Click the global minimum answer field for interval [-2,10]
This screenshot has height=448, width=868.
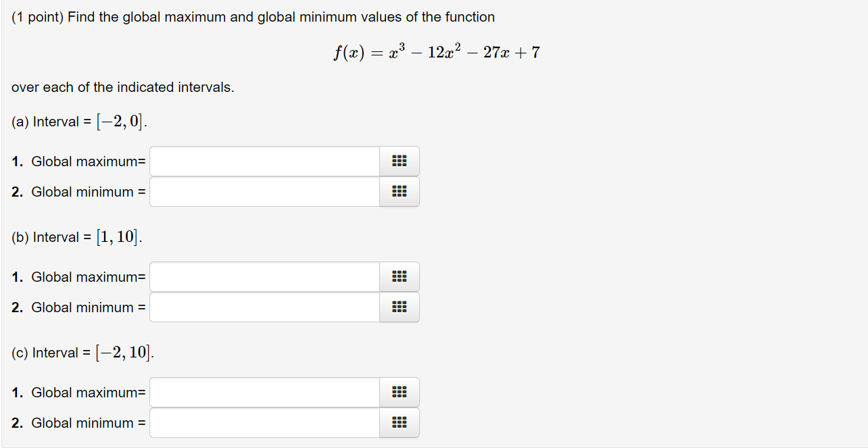coord(264,422)
